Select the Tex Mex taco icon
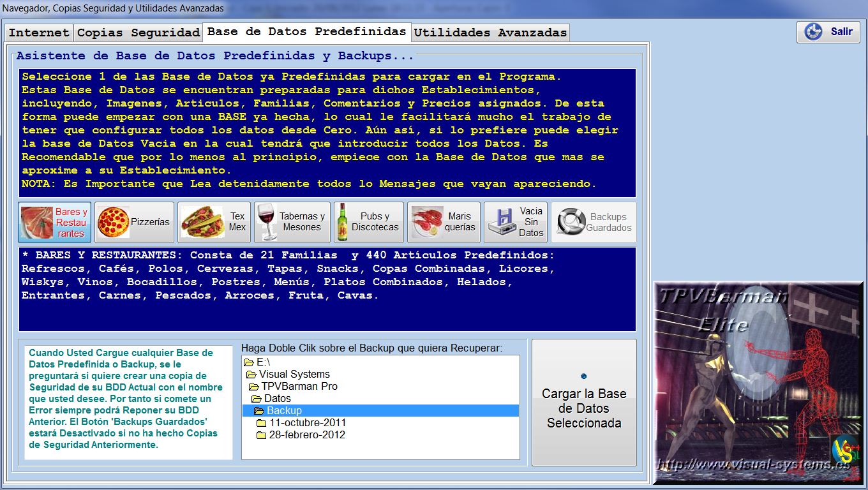Image resolution: width=868 pixels, height=490 pixels. (202, 222)
